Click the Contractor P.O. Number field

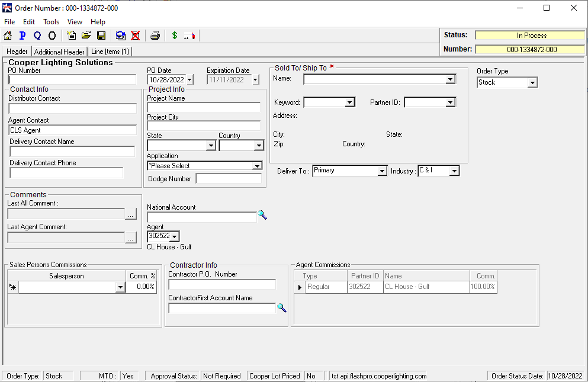[x=222, y=285]
